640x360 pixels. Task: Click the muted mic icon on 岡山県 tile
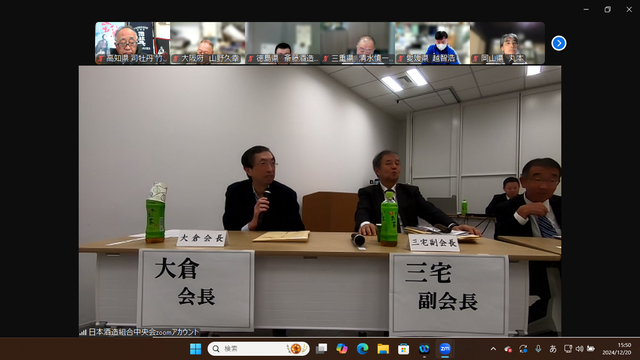click(476, 59)
